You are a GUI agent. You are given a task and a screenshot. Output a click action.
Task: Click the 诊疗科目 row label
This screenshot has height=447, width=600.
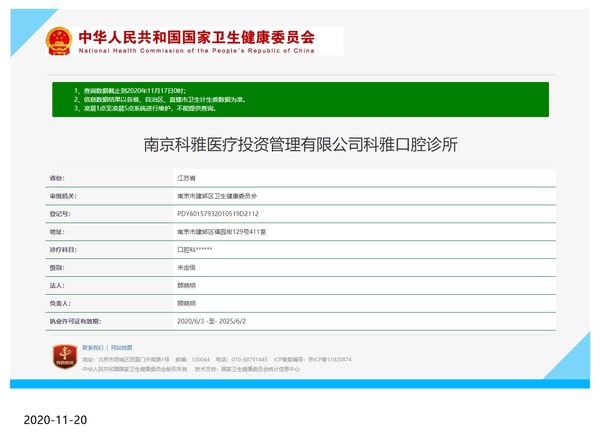63,250
